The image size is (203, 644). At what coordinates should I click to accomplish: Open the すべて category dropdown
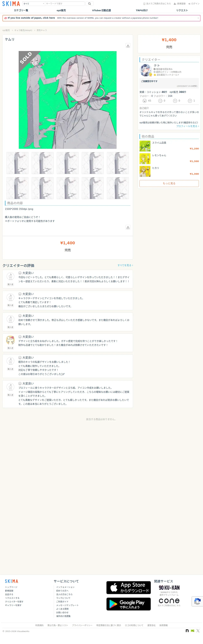[x=34, y=4]
